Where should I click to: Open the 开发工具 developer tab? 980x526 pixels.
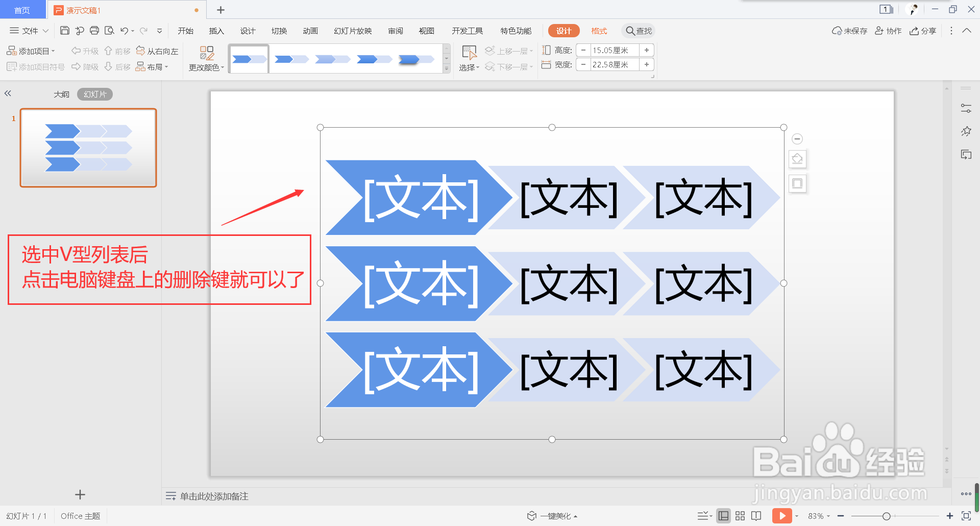(x=467, y=31)
